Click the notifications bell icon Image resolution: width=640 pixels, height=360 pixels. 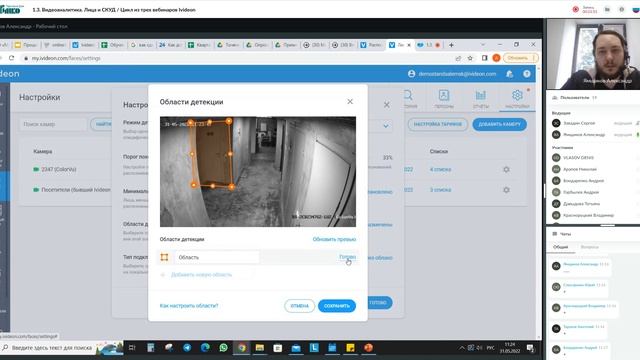click(509, 74)
